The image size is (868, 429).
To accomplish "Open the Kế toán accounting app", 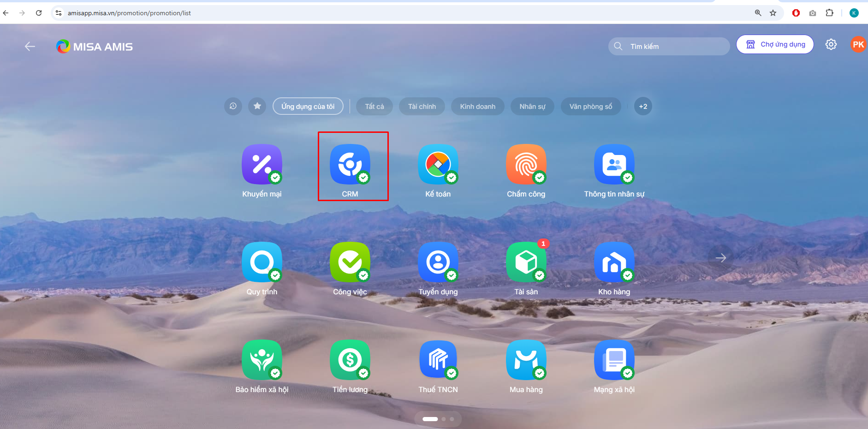I will (x=438, y=165).
